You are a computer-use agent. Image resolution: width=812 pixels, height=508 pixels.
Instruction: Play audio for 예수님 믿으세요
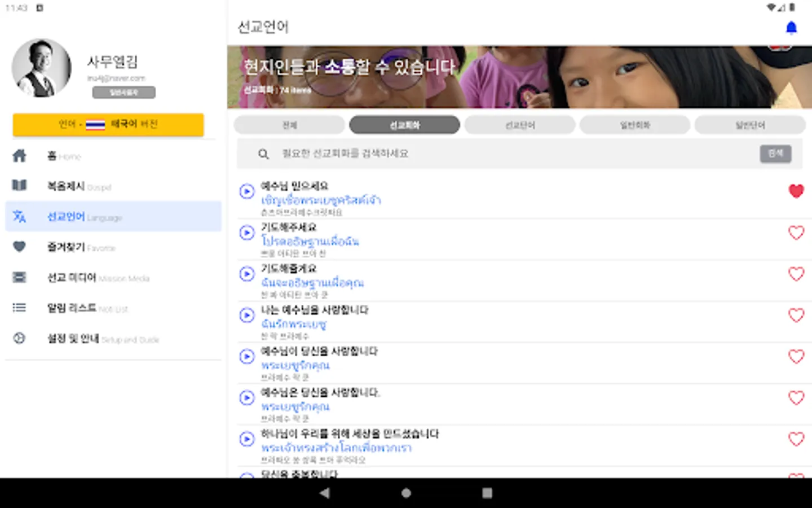coord(247,191)
